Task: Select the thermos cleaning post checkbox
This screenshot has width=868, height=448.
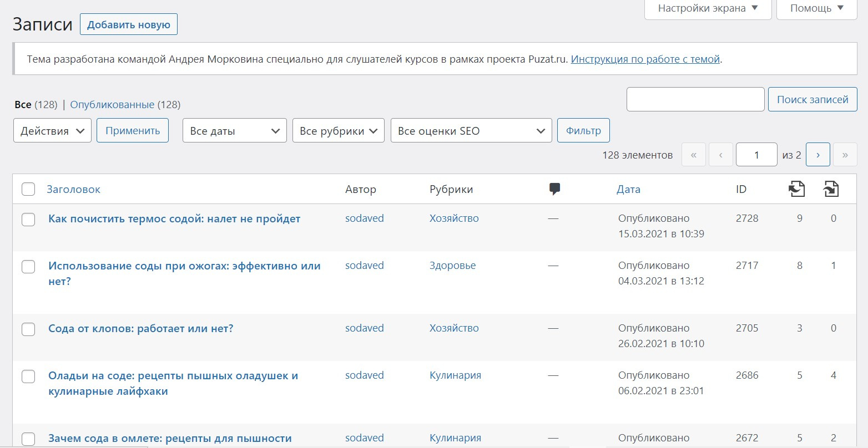Action: tap(28, 220)
